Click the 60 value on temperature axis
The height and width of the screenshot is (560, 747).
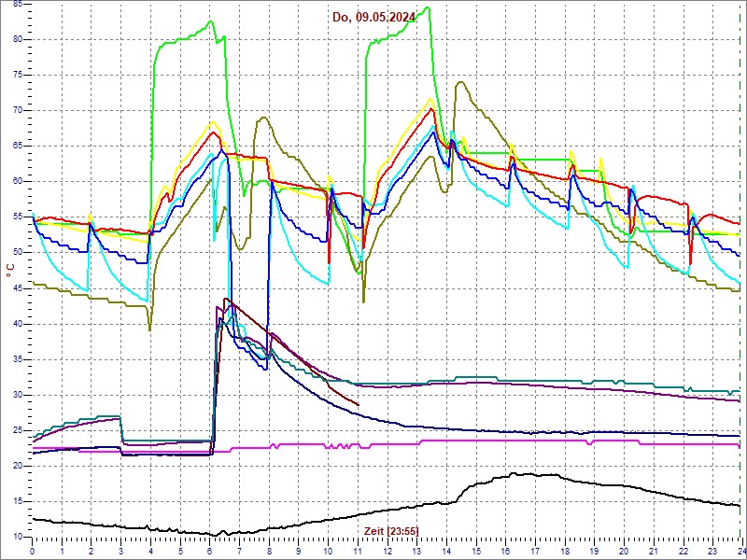[x=17, y=181]
